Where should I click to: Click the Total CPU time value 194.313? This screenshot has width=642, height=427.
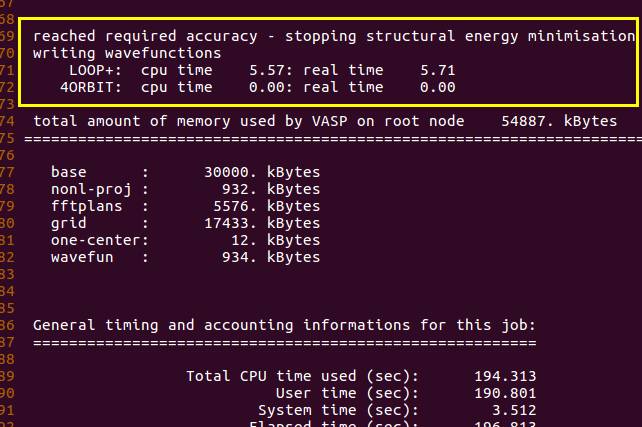[504, 376]
